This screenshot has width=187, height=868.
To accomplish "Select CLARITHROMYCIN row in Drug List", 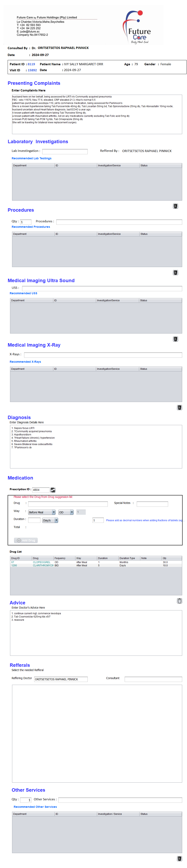I will (x=43, y=566).
